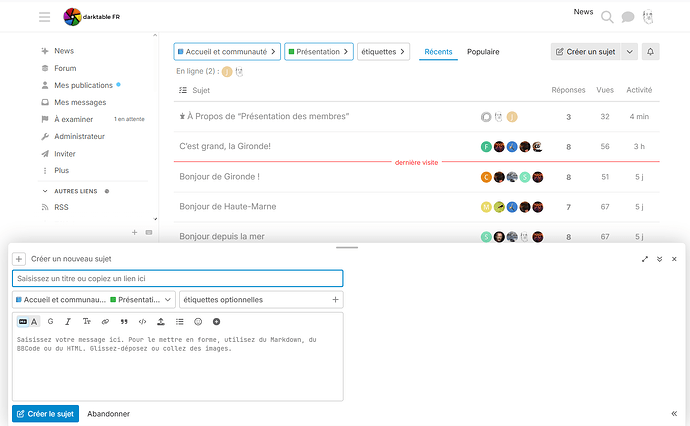Image resolution: width=690 pixels, height=426 pixels.
Task: Click the darktable FR logo
Action: 92,17
